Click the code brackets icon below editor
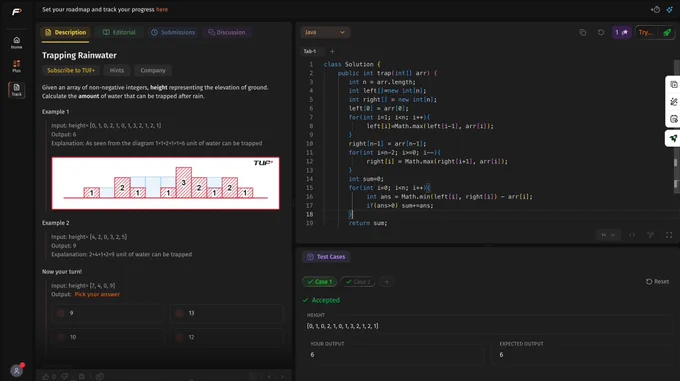 coord(632,235)
